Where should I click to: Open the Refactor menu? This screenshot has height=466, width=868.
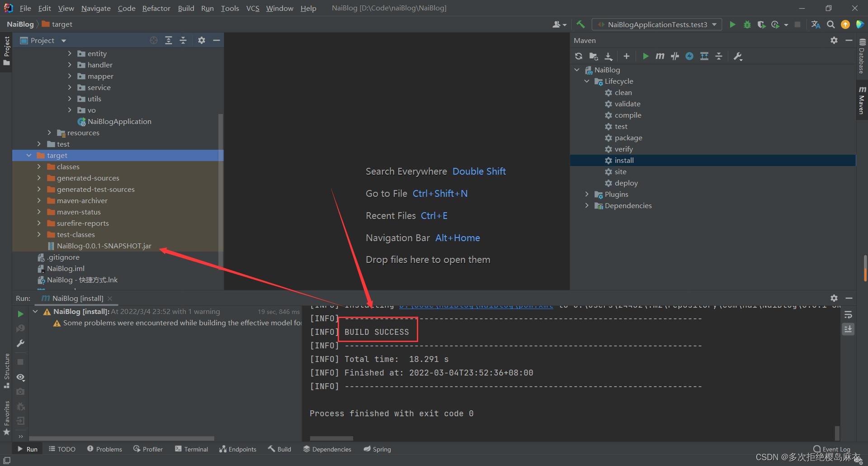(156, 8)
